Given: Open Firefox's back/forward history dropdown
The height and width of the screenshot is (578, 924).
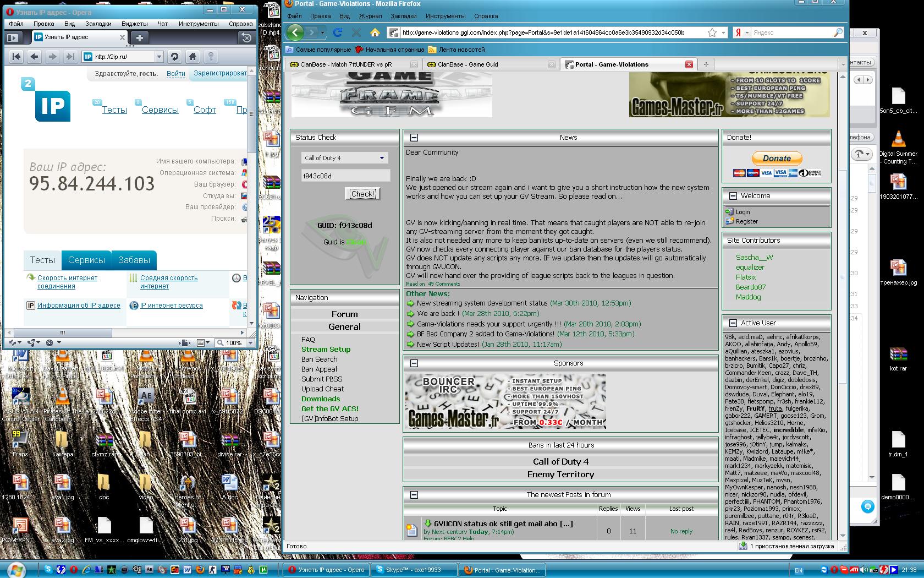Looking at the screenshot, I should tap(323, 32).
